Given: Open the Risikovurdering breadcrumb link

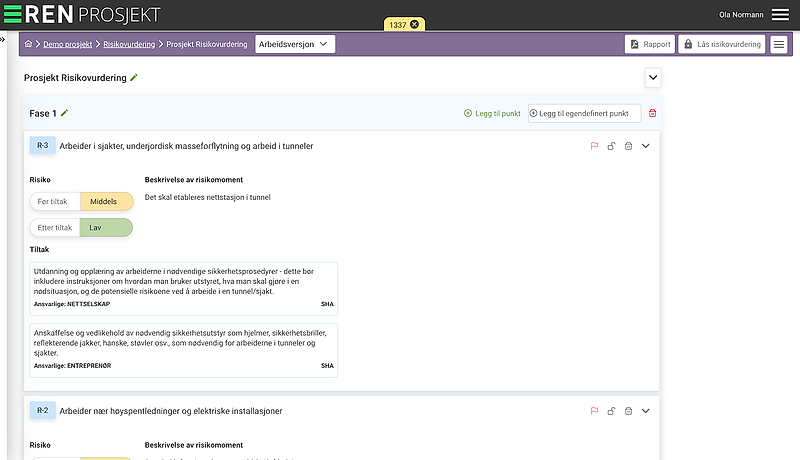Looking at the screenshot, I should click(x=129, y=44).
